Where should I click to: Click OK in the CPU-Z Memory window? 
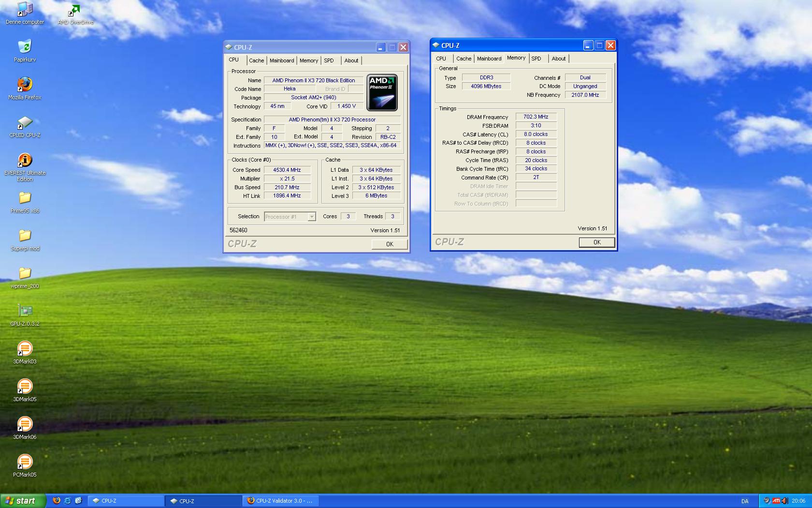[597, 242]
